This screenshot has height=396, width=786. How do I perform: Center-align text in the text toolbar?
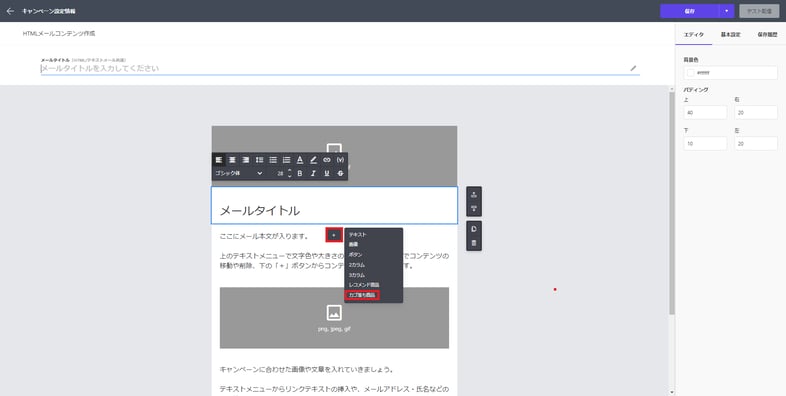[232, 160]
